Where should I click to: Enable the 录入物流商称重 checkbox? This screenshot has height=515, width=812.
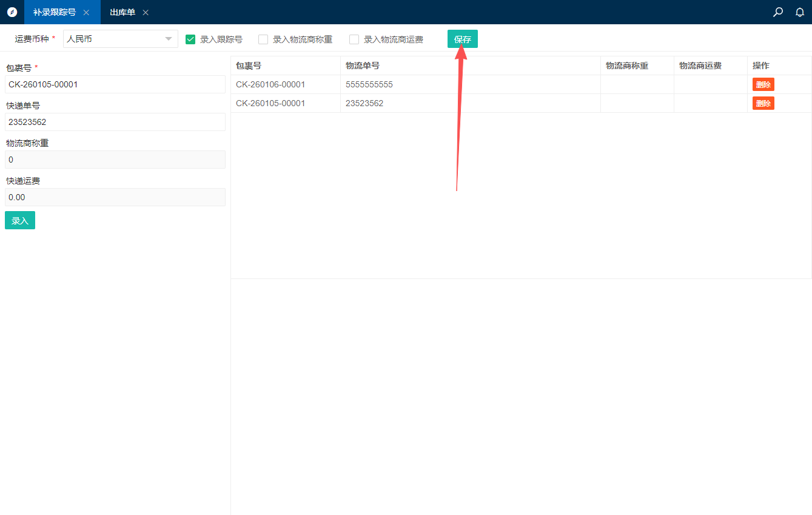[263, 39]
